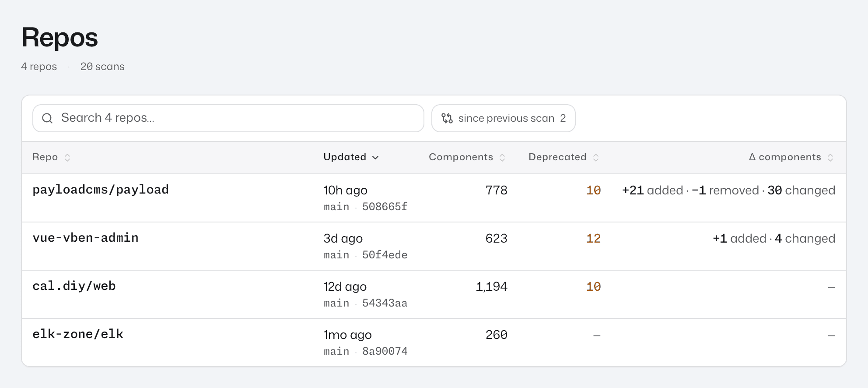Click '30 changed' in payload row
This screenshot has height=388, width=868.
click(x=801, y=190)
